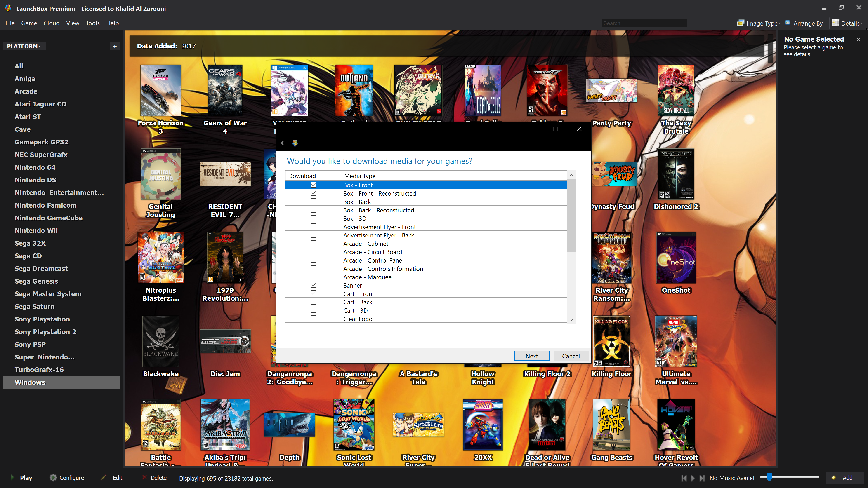
Task: Click the Search input field
Action: [x=644, y=23]
